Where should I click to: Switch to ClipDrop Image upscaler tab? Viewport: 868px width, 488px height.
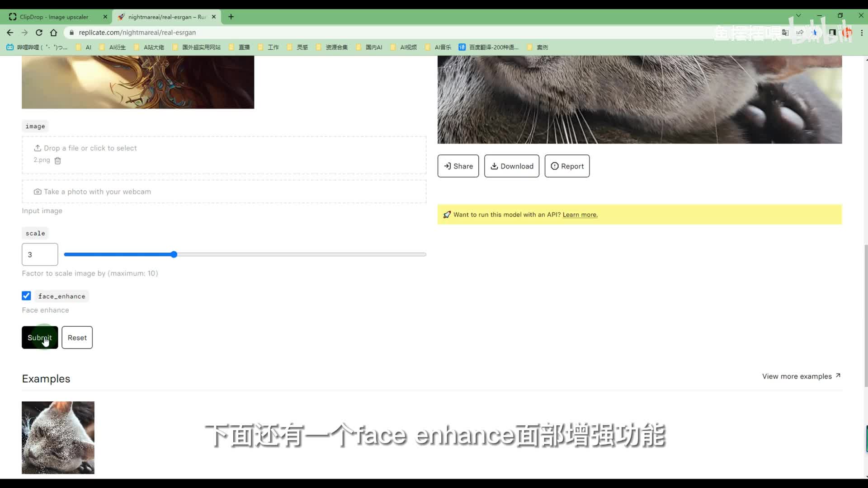(x=54, y=17)
